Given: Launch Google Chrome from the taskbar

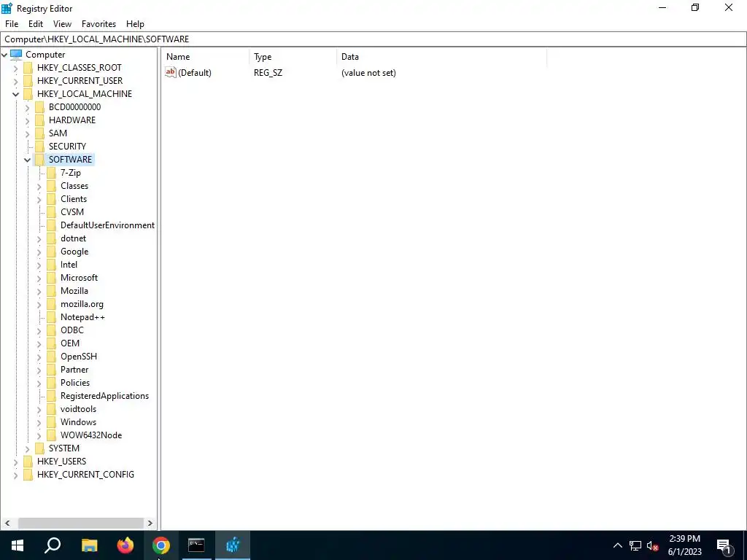Looking at the screenshot, I should [x=161, y=545].
